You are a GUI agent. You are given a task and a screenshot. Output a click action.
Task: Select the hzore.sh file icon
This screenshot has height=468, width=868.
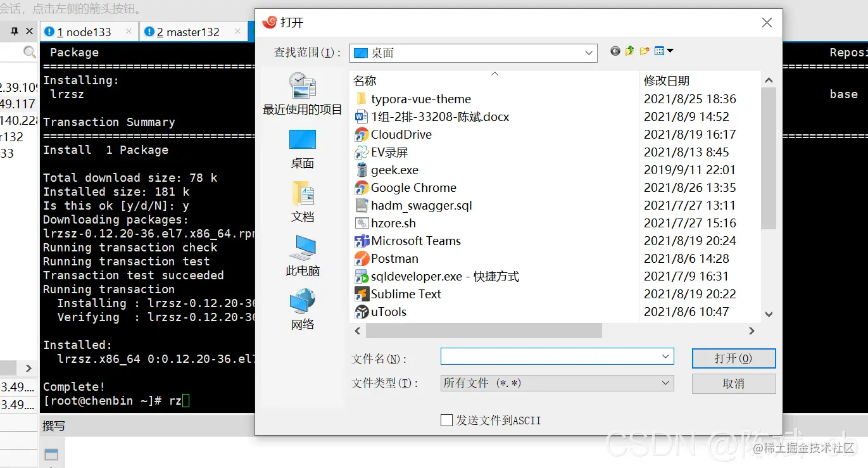[362, 223]
